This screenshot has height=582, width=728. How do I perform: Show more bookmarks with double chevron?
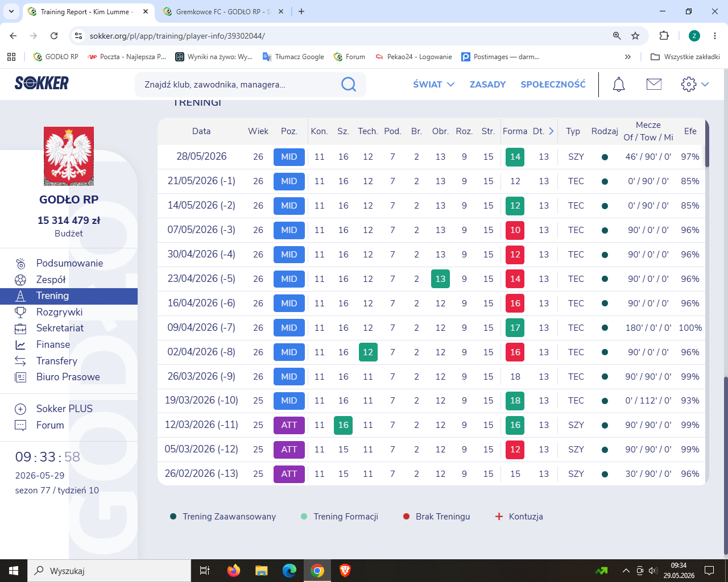point(628,57)
